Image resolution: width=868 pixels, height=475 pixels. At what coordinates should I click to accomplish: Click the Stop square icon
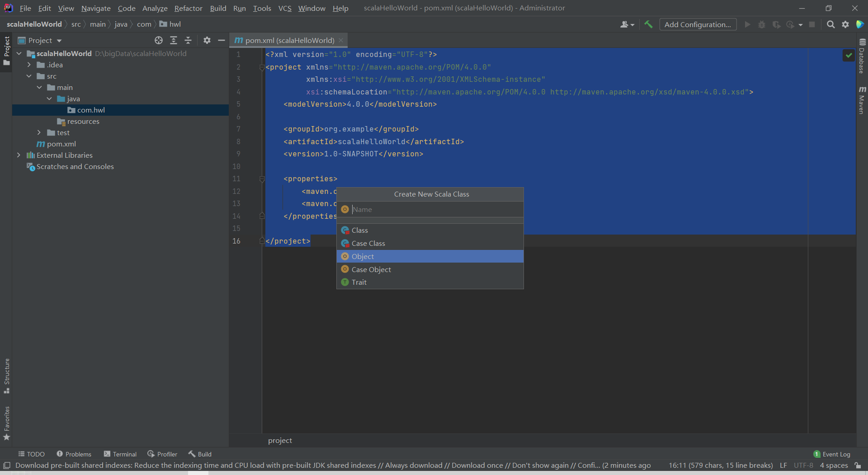pyautogui.click(x=812, y=24)
